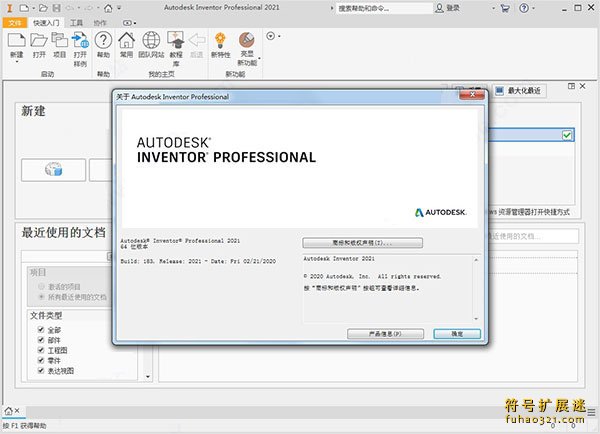
Task: Click the 搜索帮助和命令 search field
Action: click(x=383, y=8)
